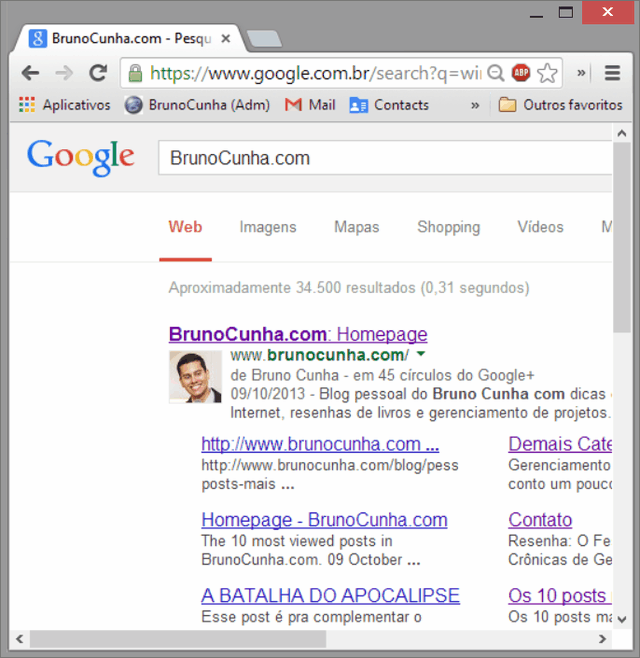Expand hidden bookmarks chevron in bookmarks bar
Viewport: 640px width, 658px height.
pos(475,105)
